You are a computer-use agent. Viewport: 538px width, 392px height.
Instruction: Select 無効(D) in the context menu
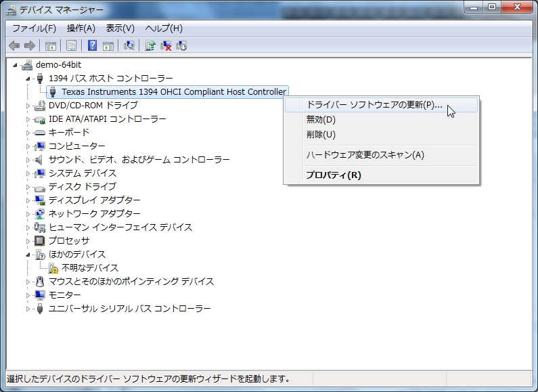tap(321, 120)
